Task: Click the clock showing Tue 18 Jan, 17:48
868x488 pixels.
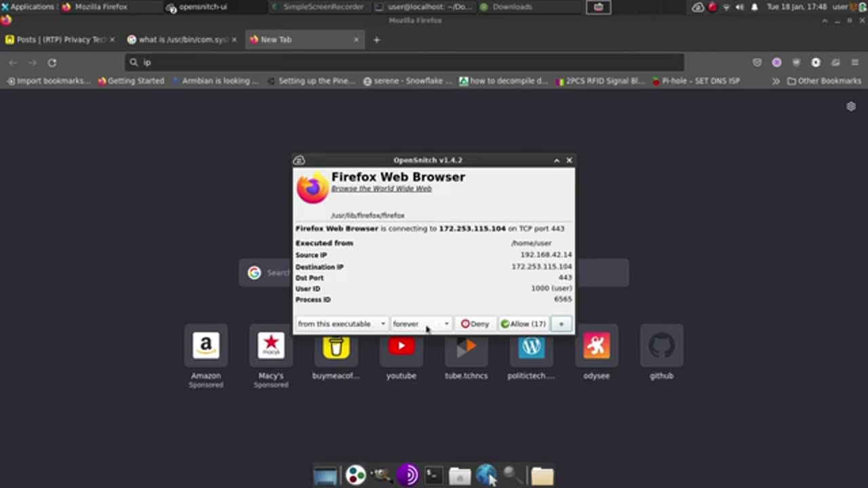Action: click(796, 7)
